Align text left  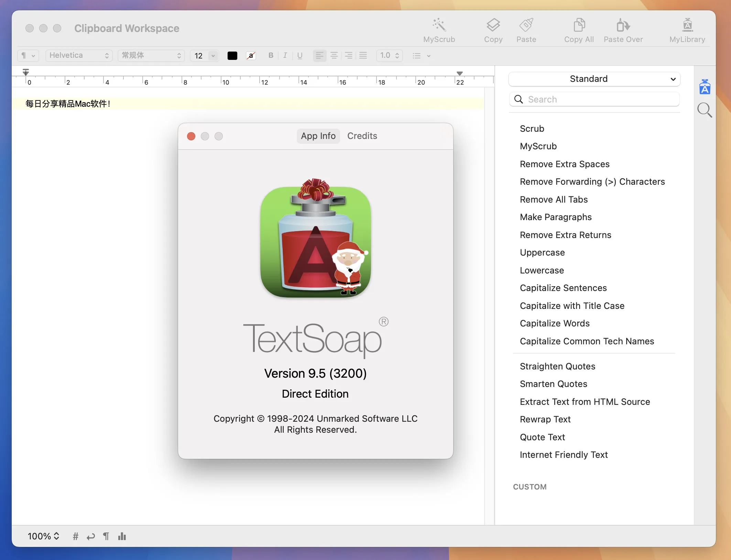pyautogui.click(x=319, y=55)
